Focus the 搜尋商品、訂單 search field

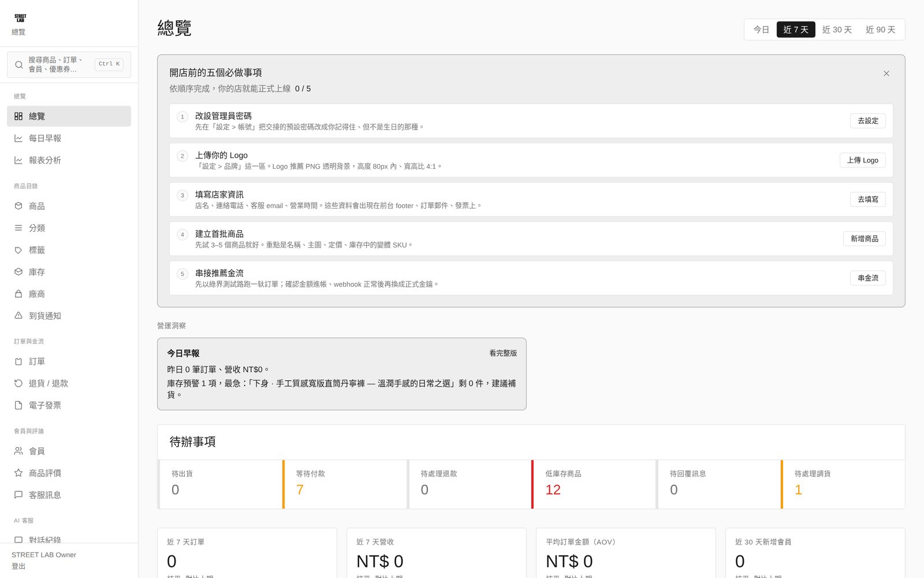(69, 65)
